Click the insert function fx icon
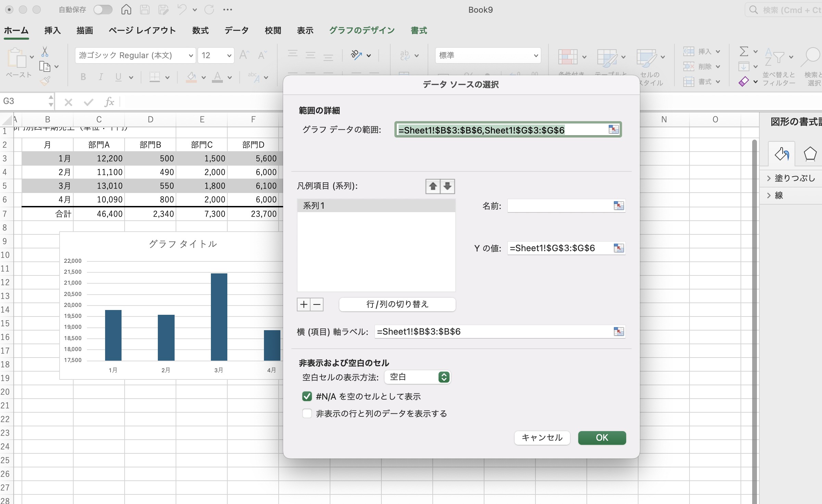This screenshot has height=504, width=822. point(109,102)
